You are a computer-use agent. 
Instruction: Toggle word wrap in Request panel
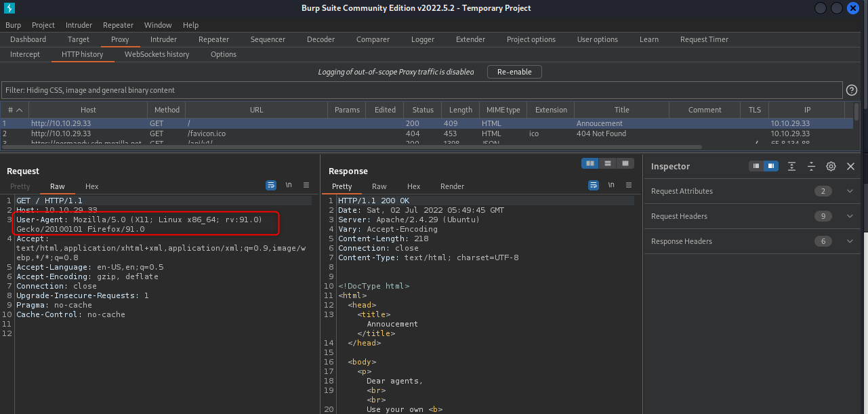pos(271,185)
